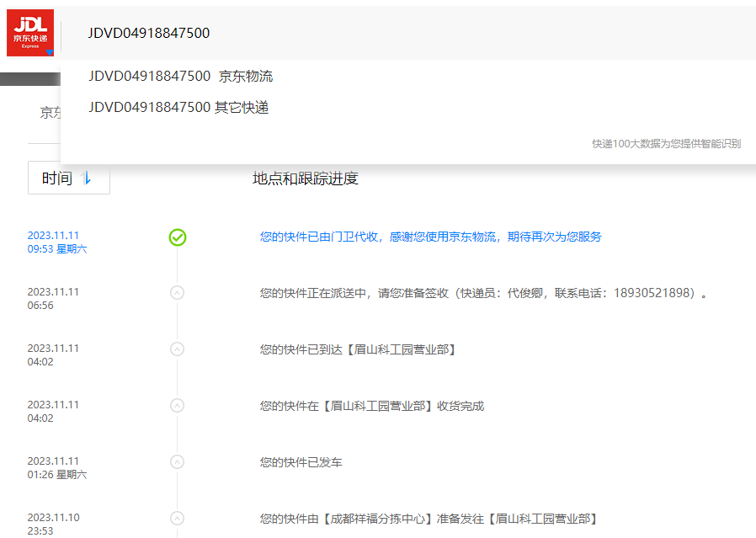Click the 门卫代收 delivery status text

pyautogui.click(x=430, y=237)
